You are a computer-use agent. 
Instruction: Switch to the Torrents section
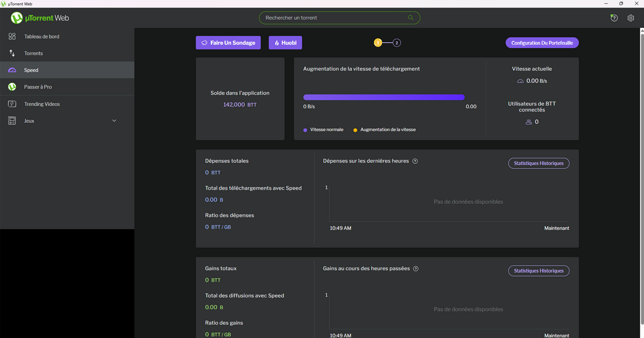click(32, 53)
